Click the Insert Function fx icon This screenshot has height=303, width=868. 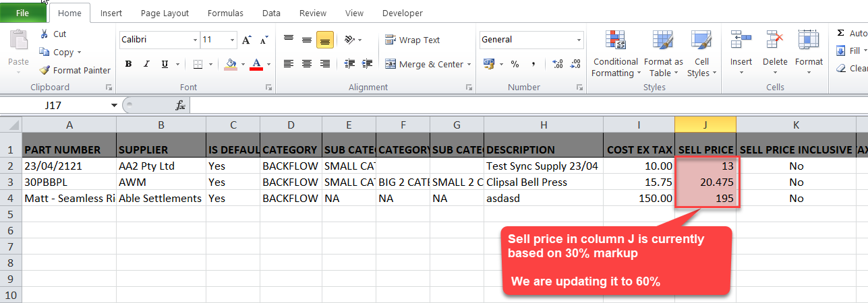[x=180, y=106]
